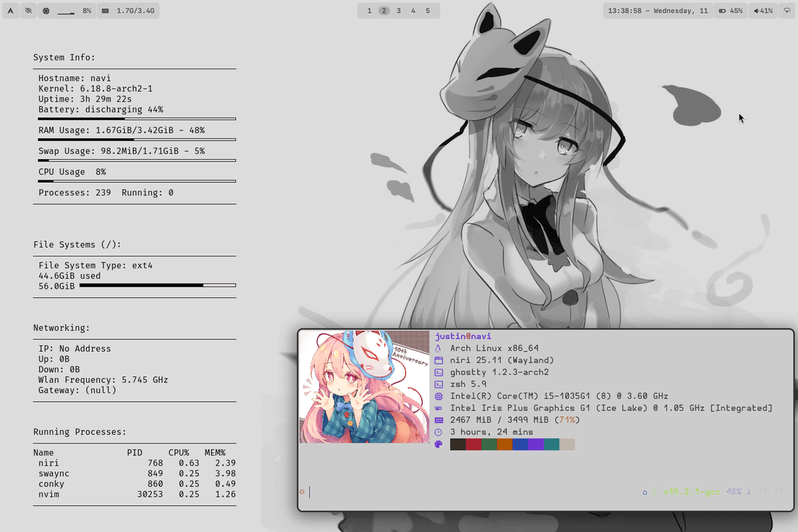Open the Arch logo launcher in the top bar
The height and width of the screenshot is (532, 798).
(x=11, y=11)
